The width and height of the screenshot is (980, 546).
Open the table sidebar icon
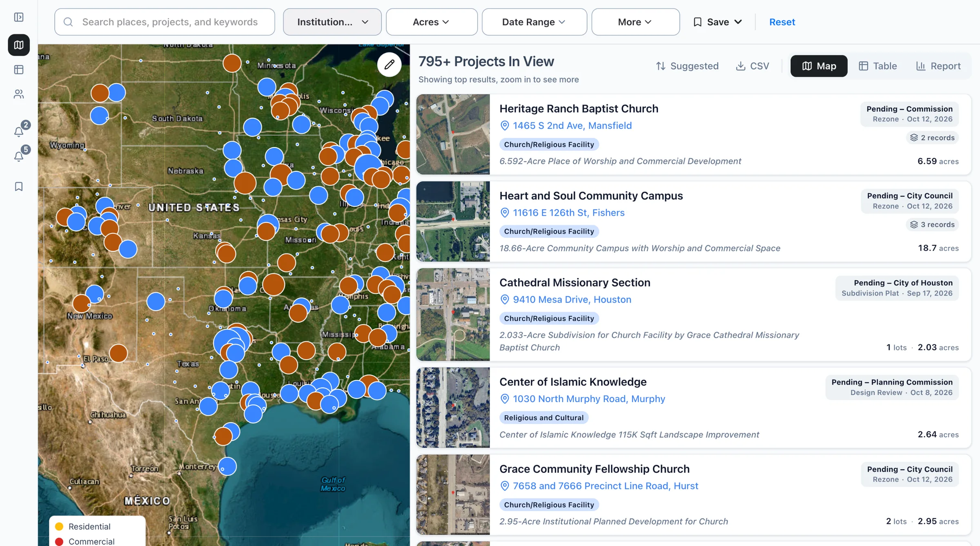pos(19,70)
